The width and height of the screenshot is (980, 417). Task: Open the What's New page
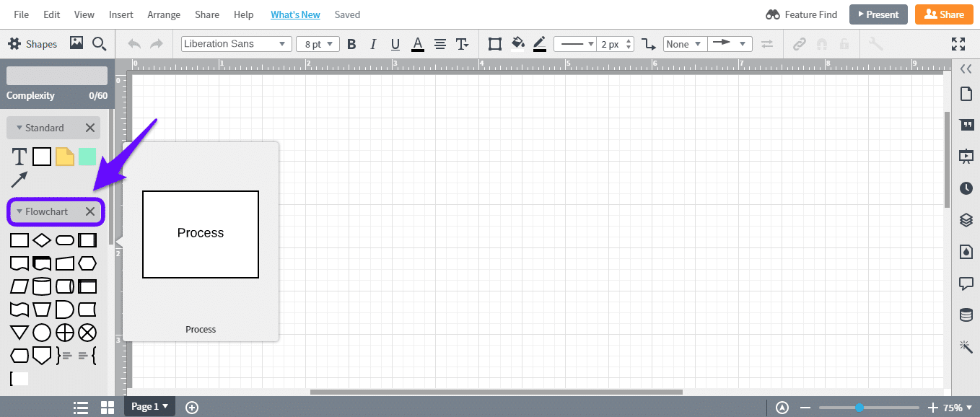[x=295, y=14]
